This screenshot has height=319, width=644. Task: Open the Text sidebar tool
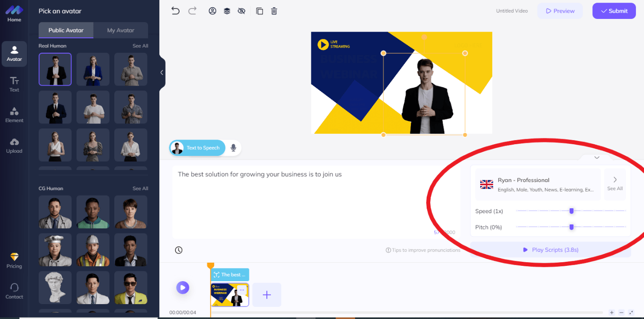coord(14,84)
